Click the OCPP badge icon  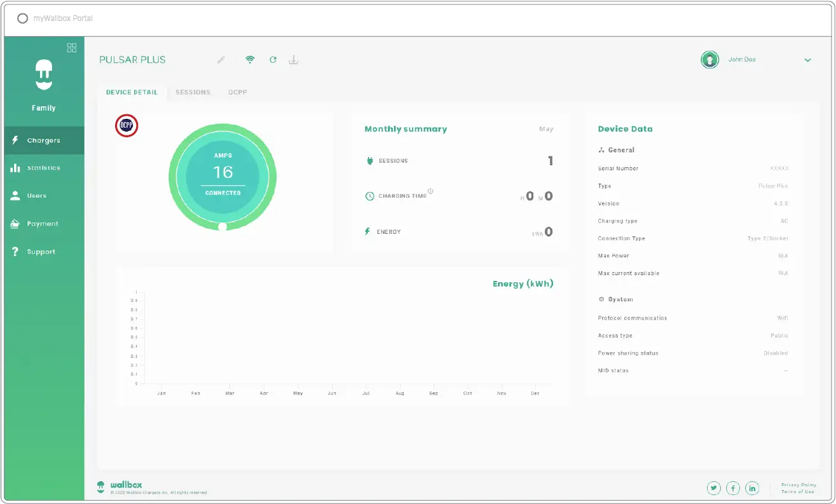[127, 125]
